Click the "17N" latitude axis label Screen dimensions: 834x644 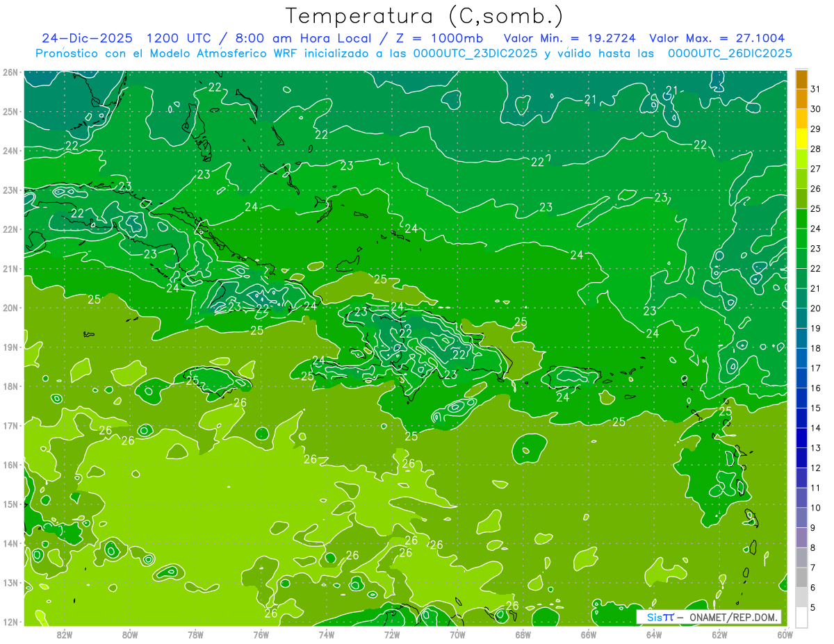click(10, 425)
